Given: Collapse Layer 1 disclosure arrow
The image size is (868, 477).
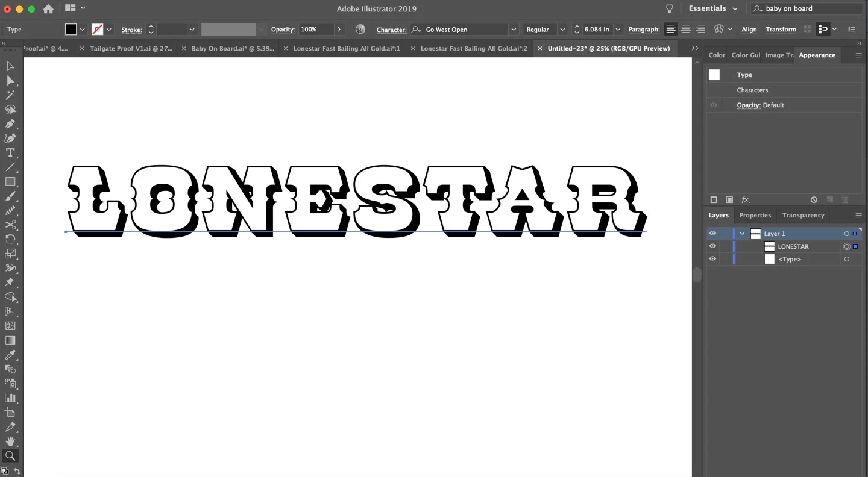Looking at the screenshot, I should [743, 234].
